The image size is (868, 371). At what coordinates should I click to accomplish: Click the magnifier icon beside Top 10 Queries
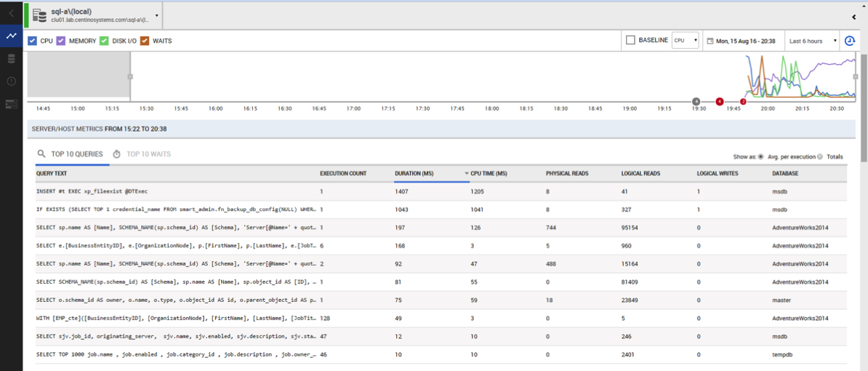click(x=41, y=154)
